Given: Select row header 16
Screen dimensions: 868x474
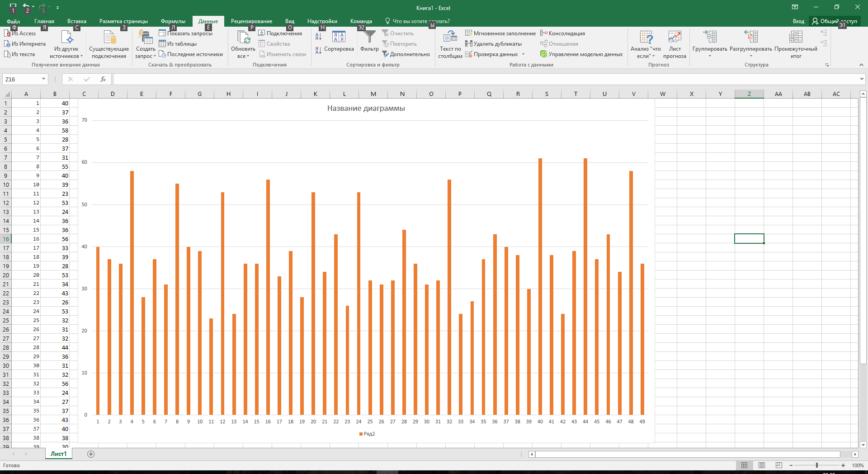Looking at the screenshot, I should pyautogui.click(x=6, y=239).
